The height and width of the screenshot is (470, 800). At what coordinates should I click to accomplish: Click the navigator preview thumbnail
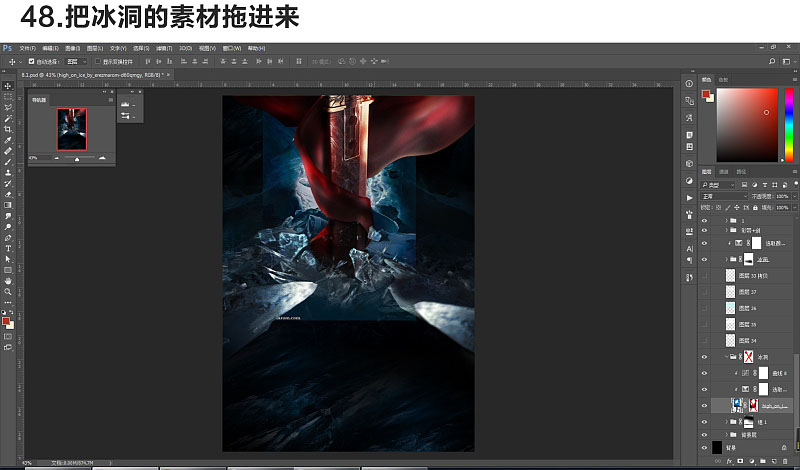point(72,129)
